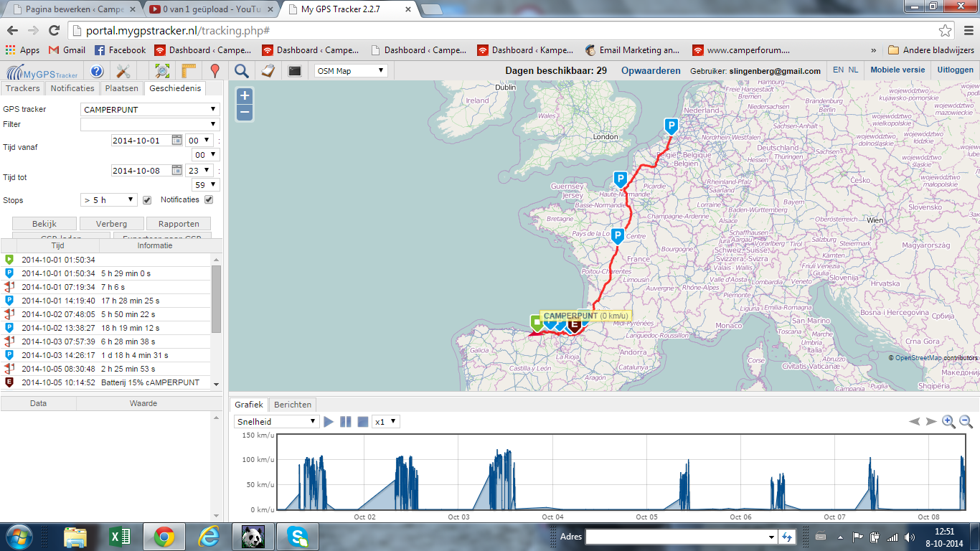Image resolution: width=980 pixels, height=551 pixels.
Task: Select the ruler measurement tool
Action: coord(189,71)
